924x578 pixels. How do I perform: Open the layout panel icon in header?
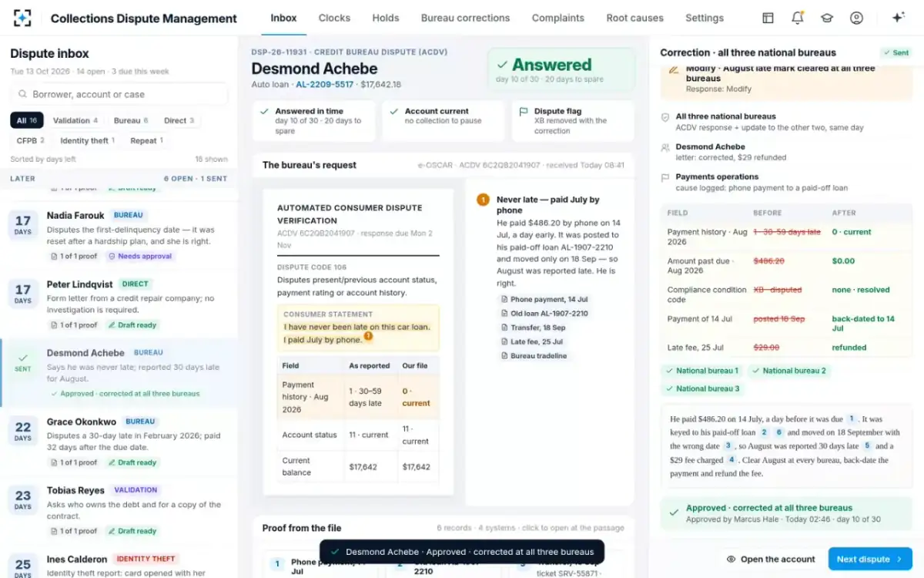tap(768, 18)
